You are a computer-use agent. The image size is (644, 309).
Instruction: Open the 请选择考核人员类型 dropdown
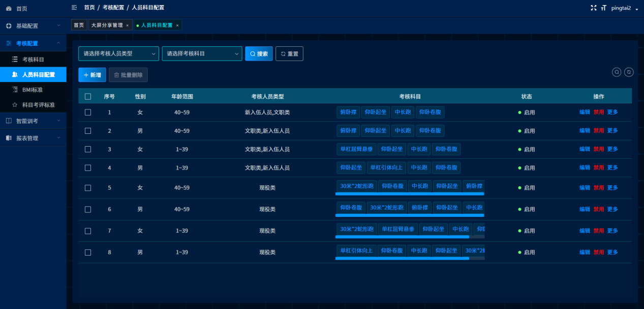point(118,53)
